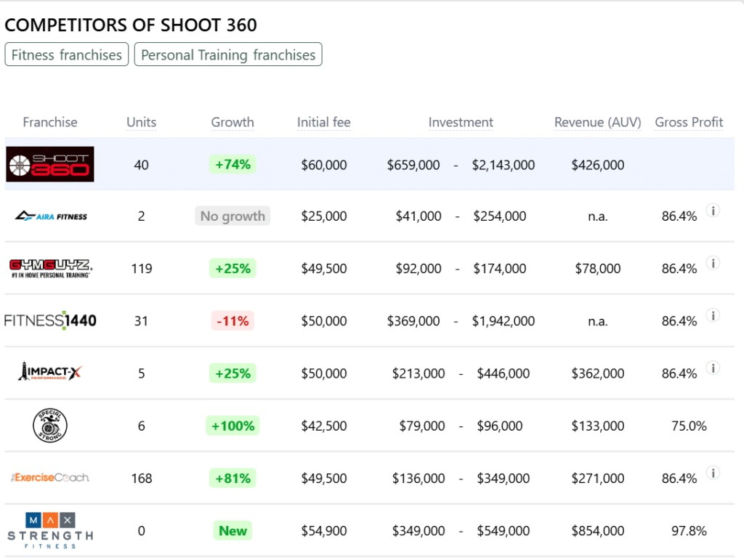Click the Revenue (AUV) column header

click(x=598, y=122)
